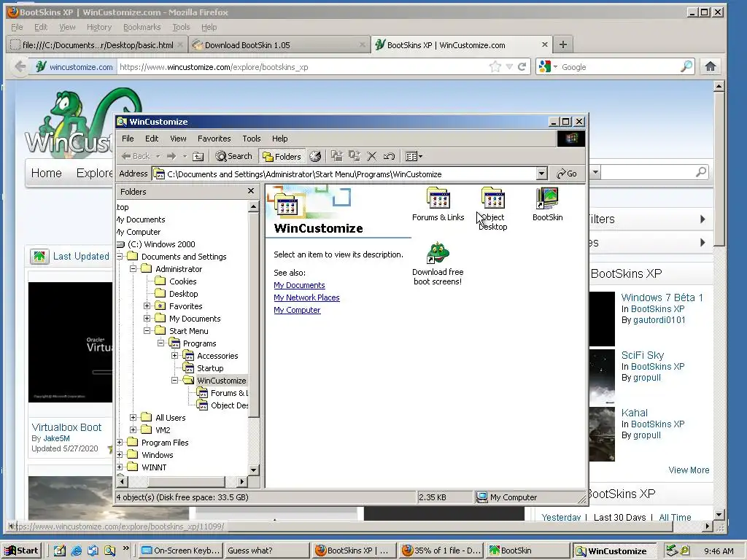Collapse the Administrator tree node
Viewport: 747px width, 560px height.
point(133,269)
